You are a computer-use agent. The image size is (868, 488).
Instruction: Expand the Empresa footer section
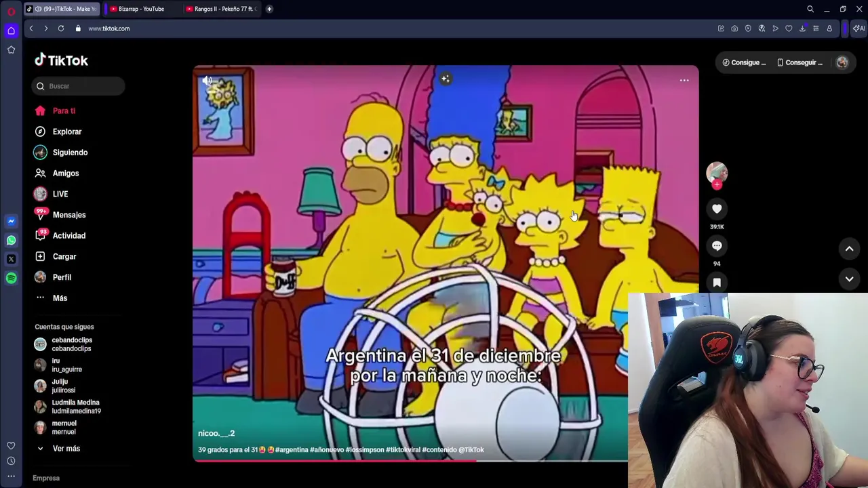46,478
